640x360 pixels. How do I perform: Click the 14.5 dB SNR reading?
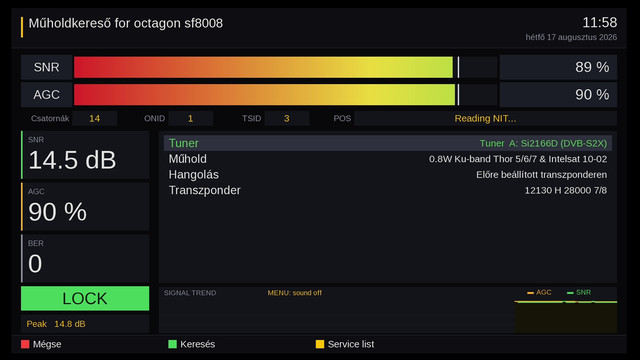[x=72, y=160]
